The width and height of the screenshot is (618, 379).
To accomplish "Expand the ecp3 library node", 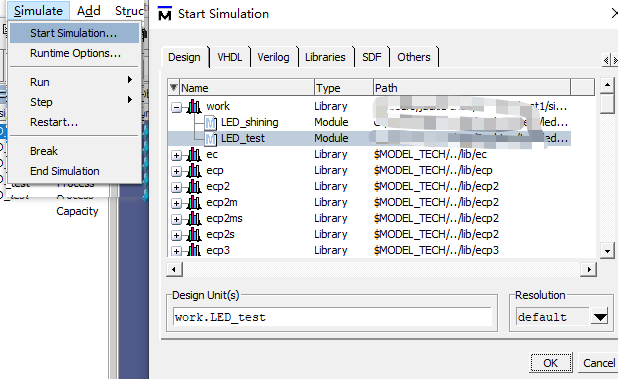I will click(x=177, y=251).
